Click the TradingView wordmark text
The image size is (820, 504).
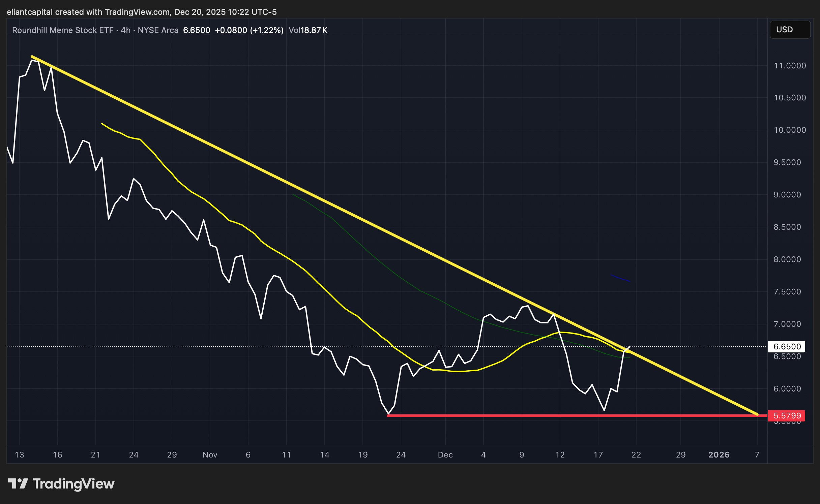(74, 484)
